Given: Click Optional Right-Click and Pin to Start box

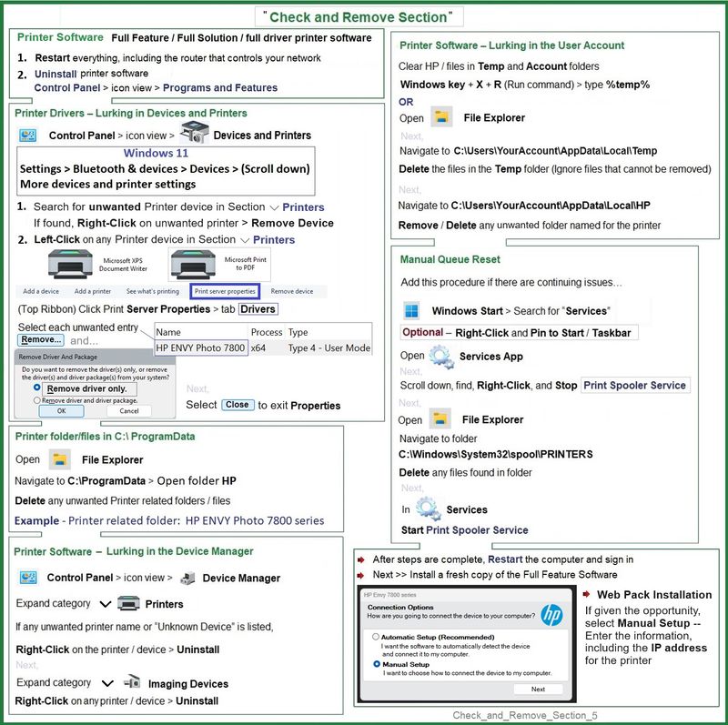Looking at the screenshot, I should tap(519, 333).
